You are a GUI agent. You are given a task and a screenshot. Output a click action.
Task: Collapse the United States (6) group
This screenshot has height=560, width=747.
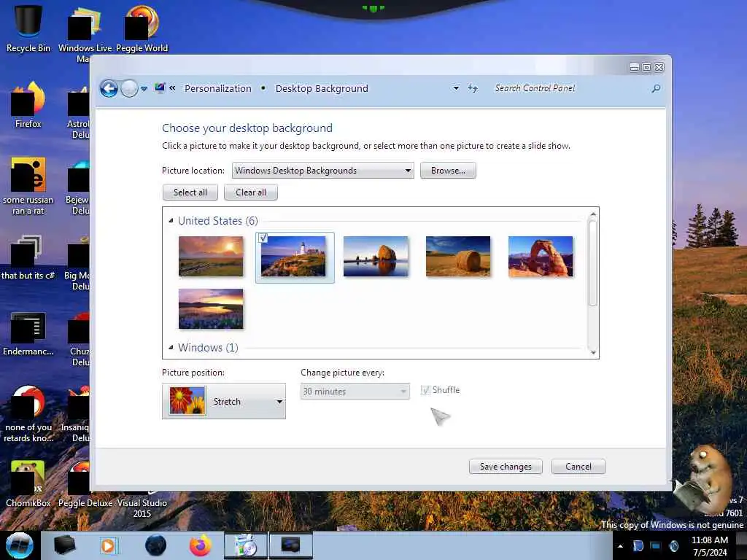click(x=171, y=220)
